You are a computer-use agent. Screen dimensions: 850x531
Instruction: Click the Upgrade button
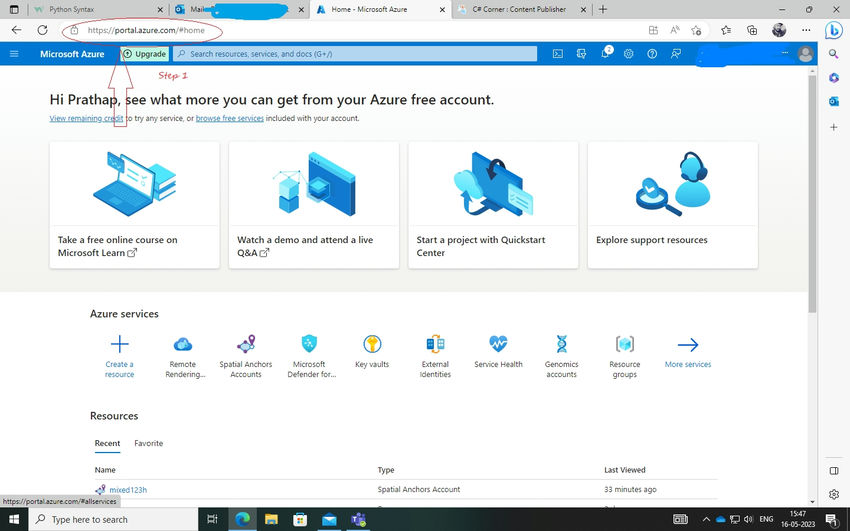coord(145,54)
